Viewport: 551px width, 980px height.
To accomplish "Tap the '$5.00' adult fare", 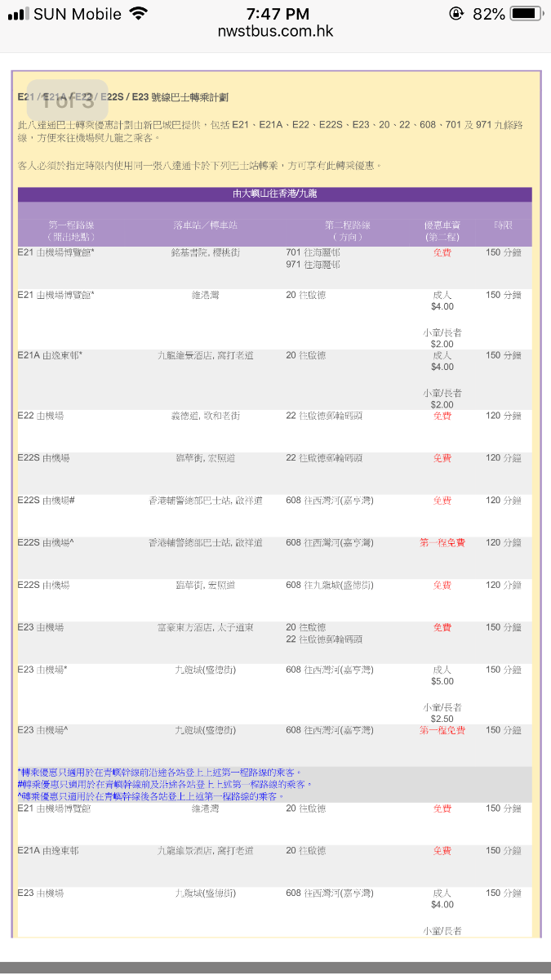I will (x=442, y=682).
